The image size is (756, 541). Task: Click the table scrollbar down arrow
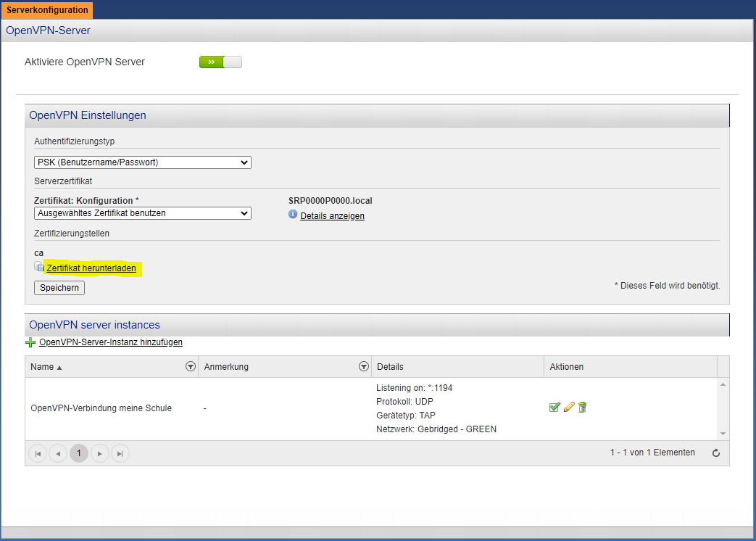[723, 434]
